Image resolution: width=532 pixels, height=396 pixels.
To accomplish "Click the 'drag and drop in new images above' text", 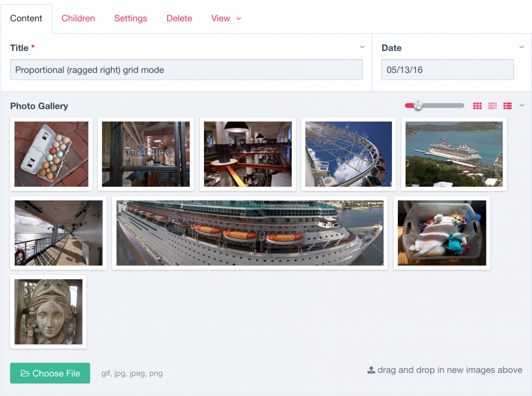I will [x=450, y=370].
